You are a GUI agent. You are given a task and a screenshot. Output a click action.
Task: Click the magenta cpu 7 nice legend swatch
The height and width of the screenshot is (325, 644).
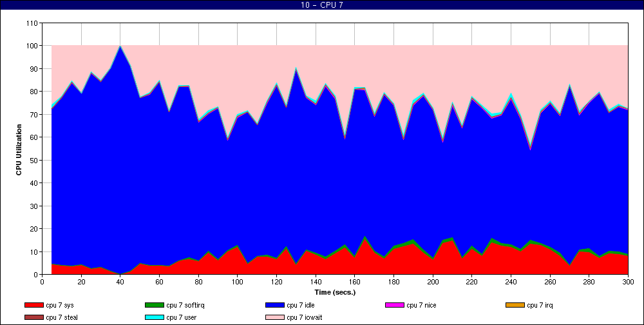pos(394,305)
